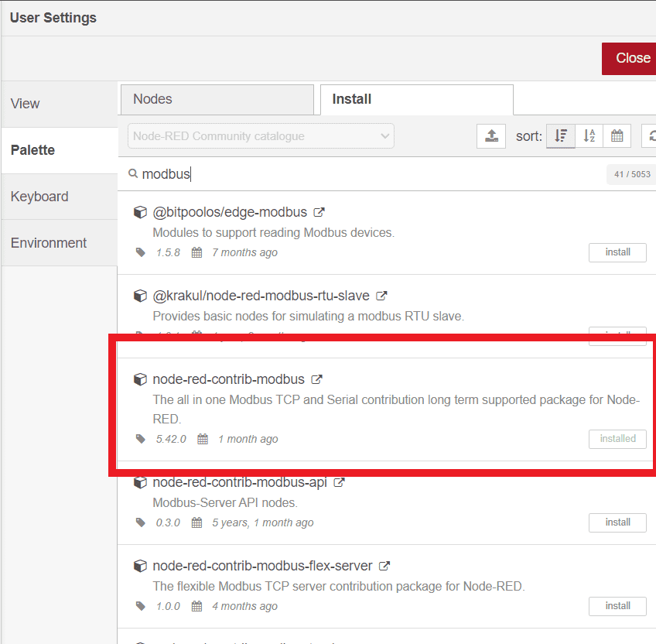Image resolution: width=656 pixels, height=644 pixels.
Task: Click the upload module tgz icon
Action: pyautogui.click(x=491, y=136)
